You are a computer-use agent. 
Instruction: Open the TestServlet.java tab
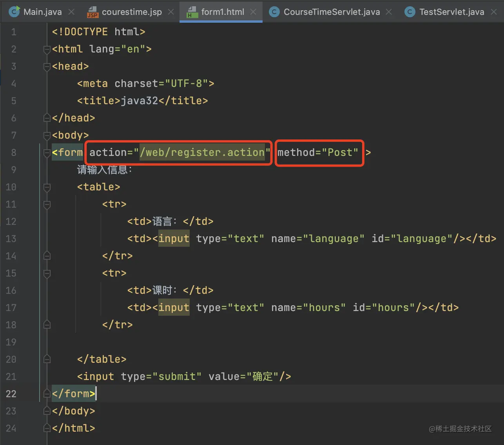pyautogui.click(x=451, y=12)
